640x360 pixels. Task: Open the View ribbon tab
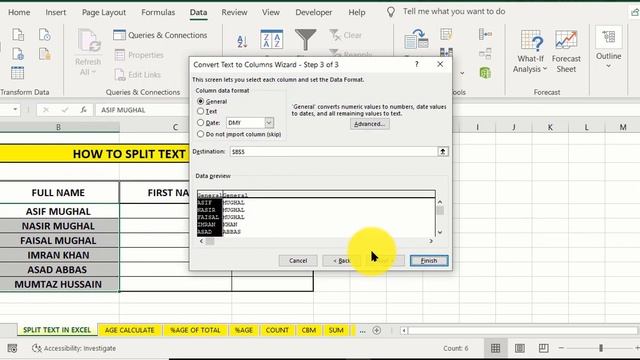pos(271,12)
